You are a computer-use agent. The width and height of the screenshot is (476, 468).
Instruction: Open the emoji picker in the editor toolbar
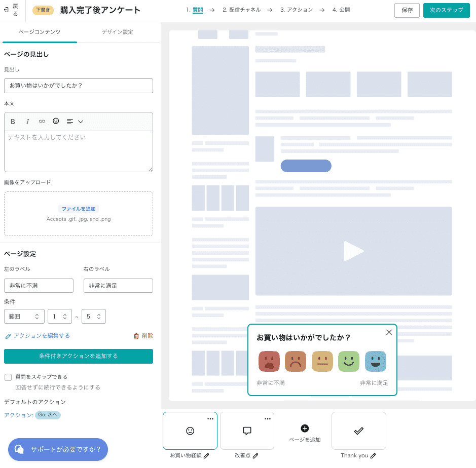click(56, 122)
